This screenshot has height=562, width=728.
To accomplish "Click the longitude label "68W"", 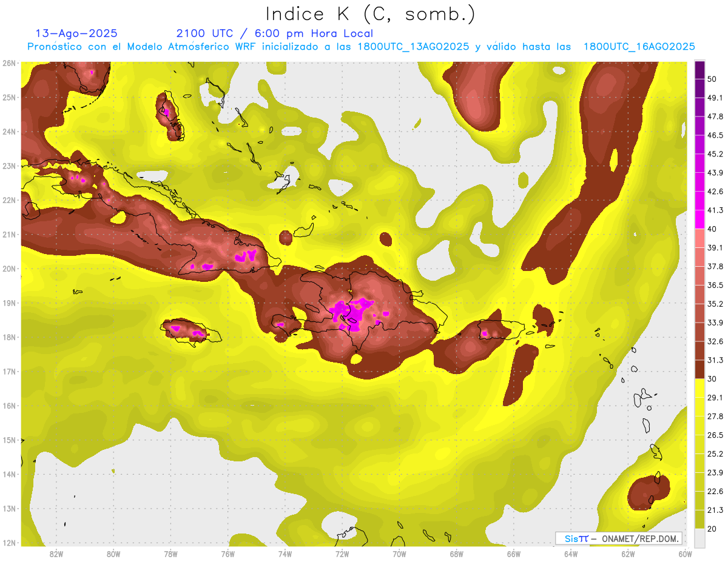I will (x=457, y=554).
